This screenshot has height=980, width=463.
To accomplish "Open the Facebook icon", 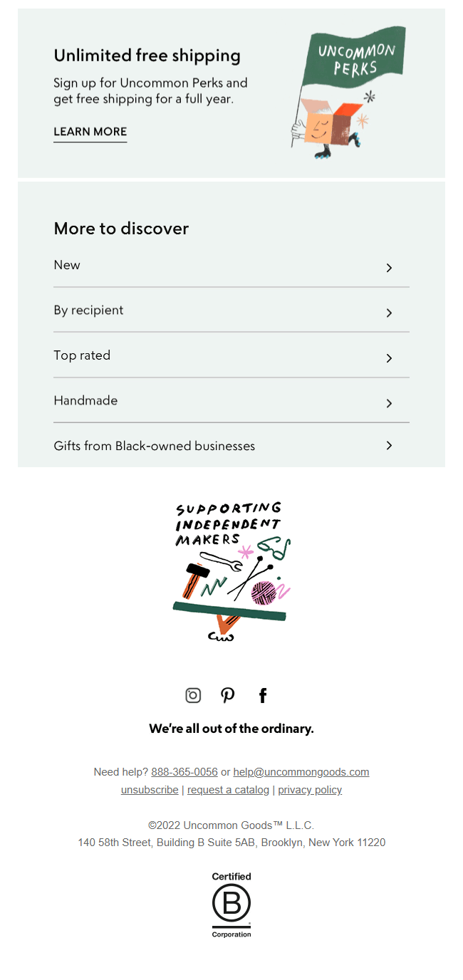I will tap(263, 695).
